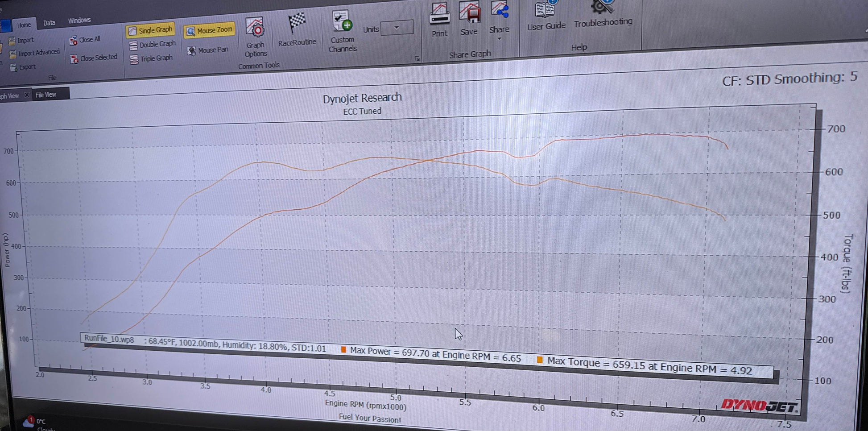Enable Mouse Pan mode
This screenshot has width=868, height=431.
coord(207,50)
